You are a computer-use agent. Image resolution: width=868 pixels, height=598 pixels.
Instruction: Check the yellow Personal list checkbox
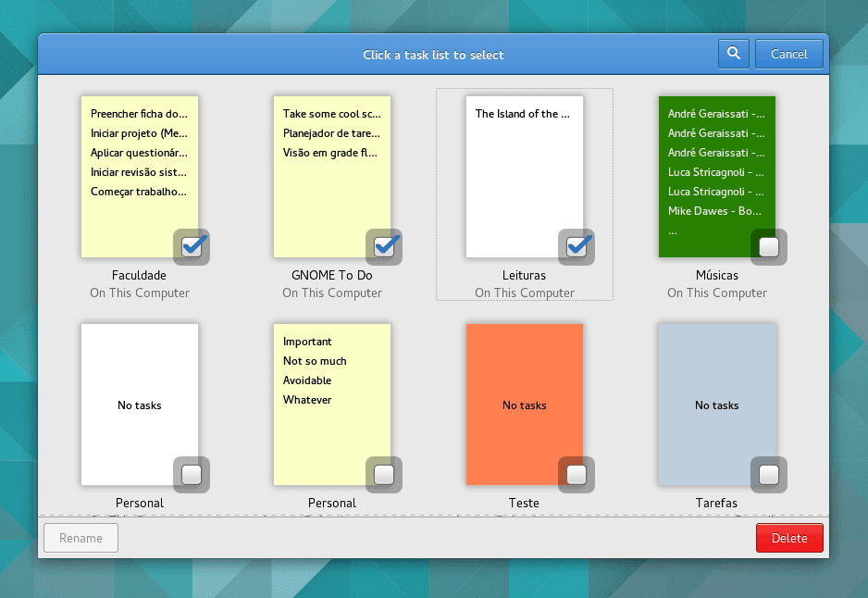coord(384,475)
